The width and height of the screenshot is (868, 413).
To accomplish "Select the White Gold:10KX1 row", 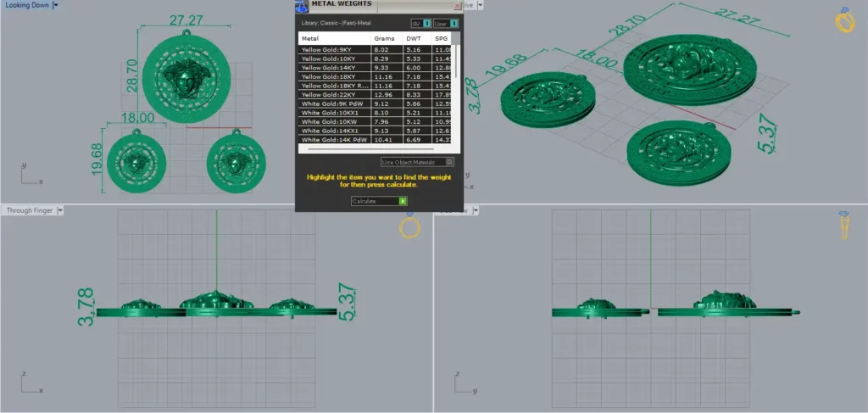I will pos(375,113).
